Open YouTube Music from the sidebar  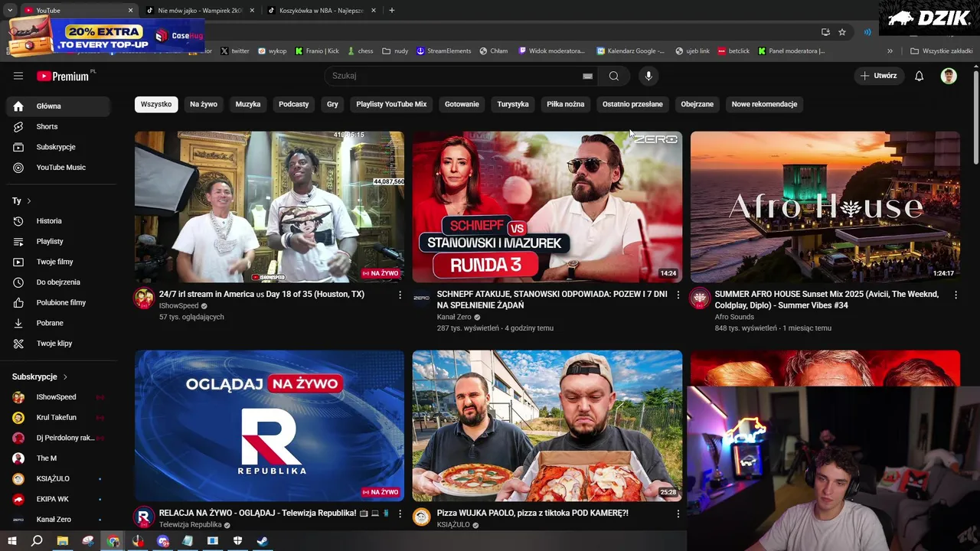click(x=58, y=168)
